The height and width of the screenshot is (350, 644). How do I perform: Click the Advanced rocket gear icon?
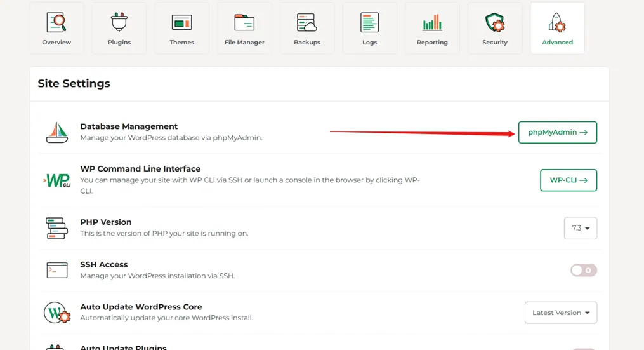tap(557, 23)
